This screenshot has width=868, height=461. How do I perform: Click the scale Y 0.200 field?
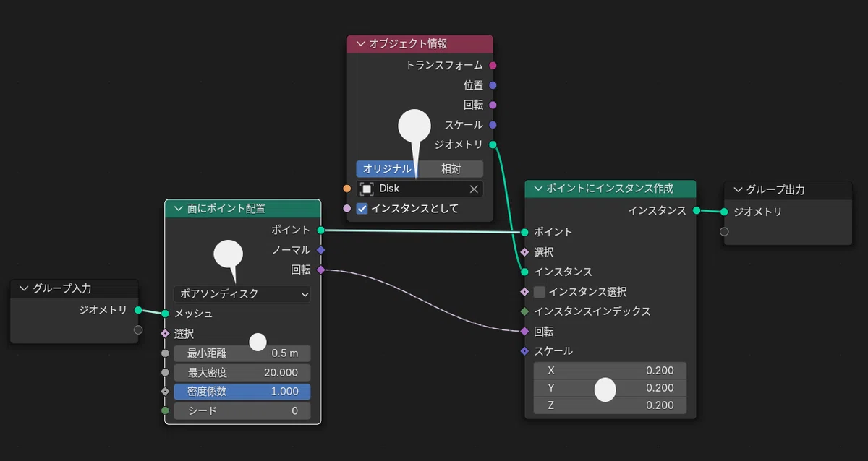(610, 388)
